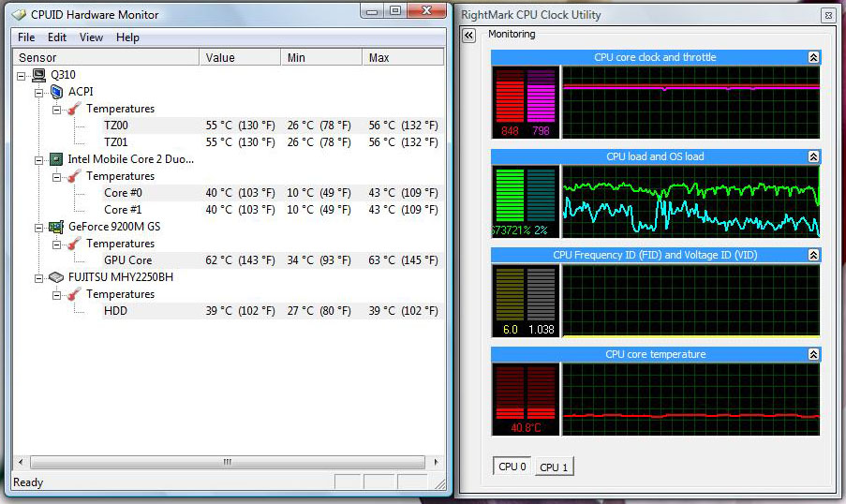Click thermometer icon under GeForce 9200M GS
Viewport: 846px width, 504px height.
(74, 244)
